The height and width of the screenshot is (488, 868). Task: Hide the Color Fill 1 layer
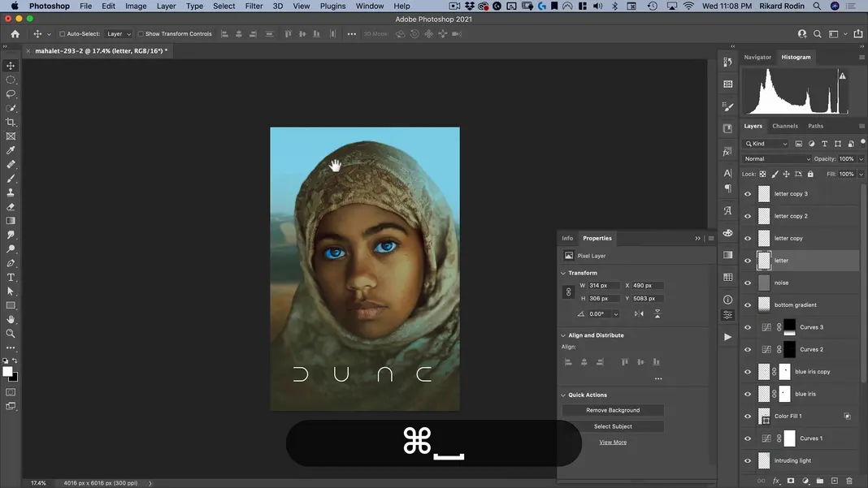point(748,416)
